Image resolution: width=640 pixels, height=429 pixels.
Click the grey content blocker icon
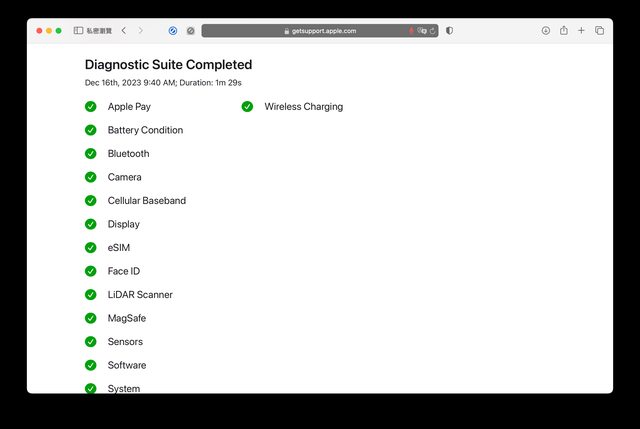point(190,31)
